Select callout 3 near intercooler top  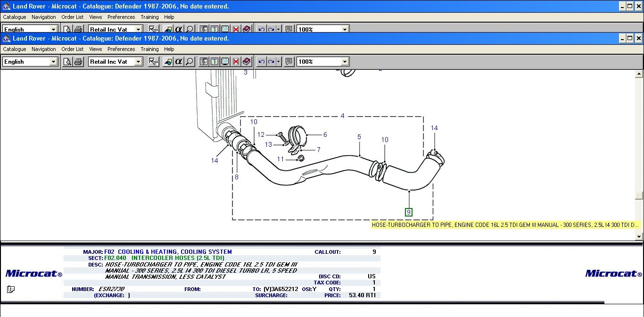246,73
